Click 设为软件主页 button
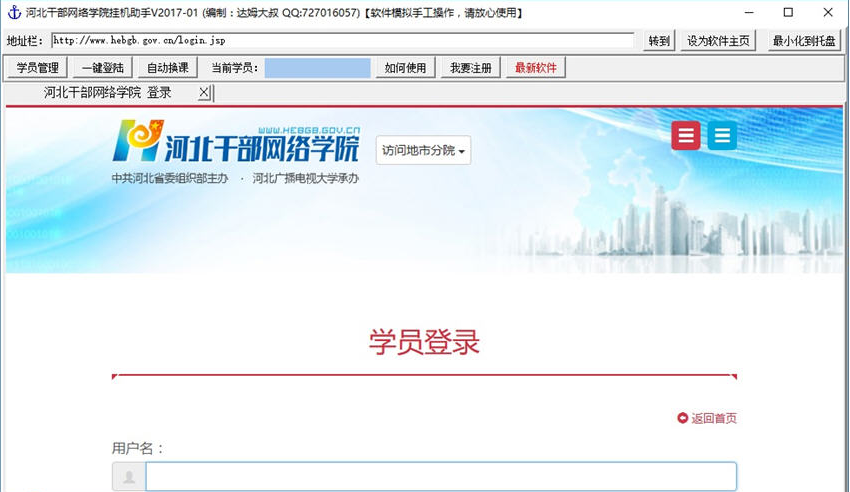Image resolution: width=850 pixels, height=492 pixels. point(718,41)
